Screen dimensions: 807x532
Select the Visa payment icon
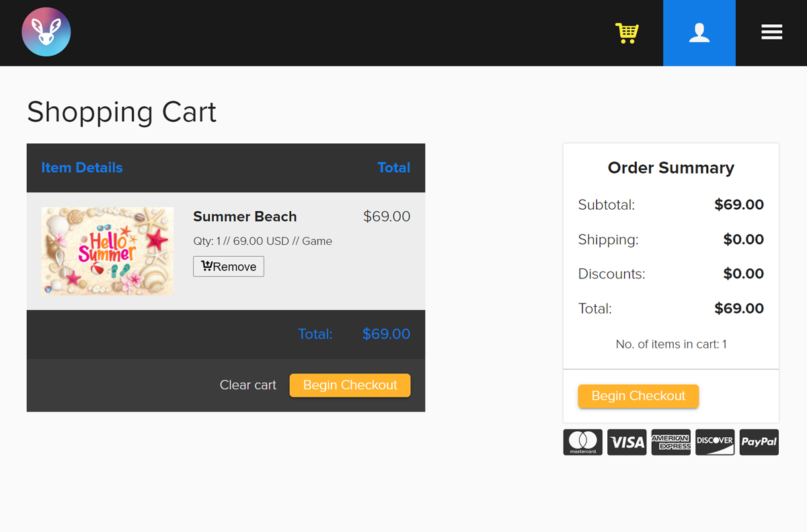pos(627,442)
